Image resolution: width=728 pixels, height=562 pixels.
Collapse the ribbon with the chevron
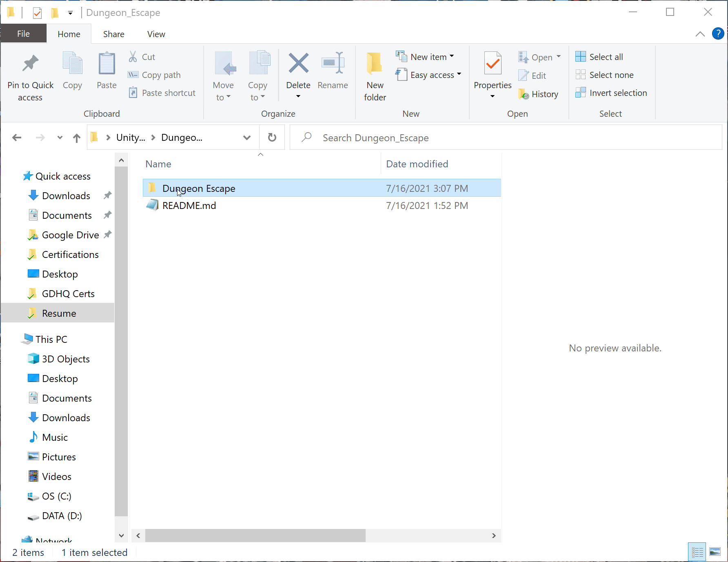coord(700,34)
